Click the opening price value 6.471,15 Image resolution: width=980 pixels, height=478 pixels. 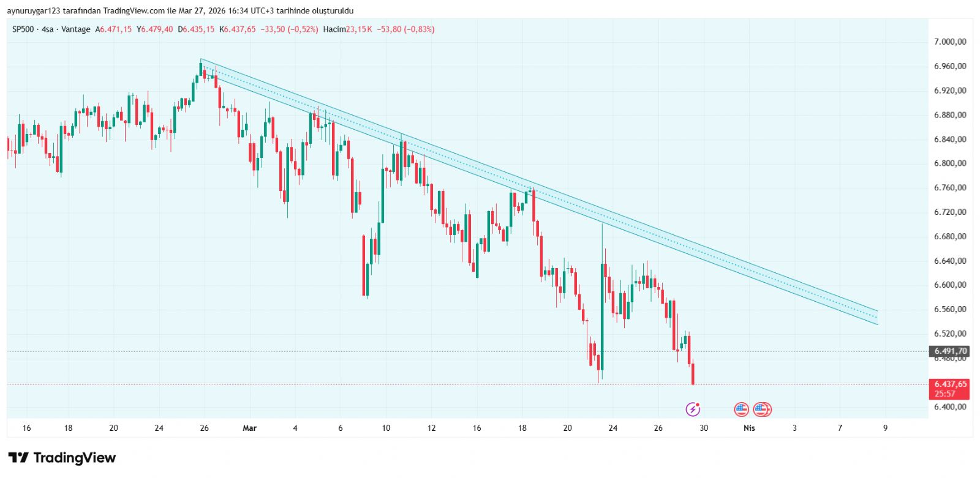tap(116, 29)
